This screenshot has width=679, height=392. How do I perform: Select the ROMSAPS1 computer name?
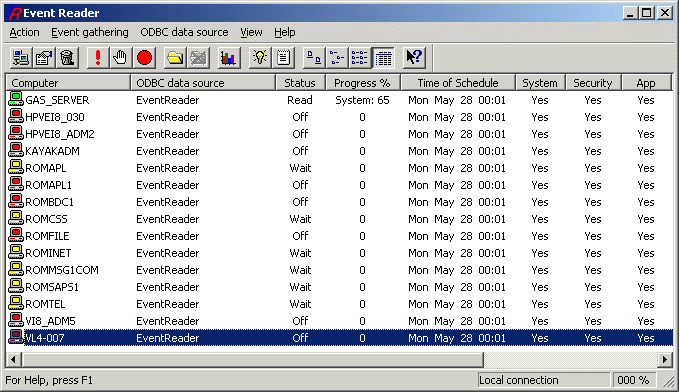point(52,287)
